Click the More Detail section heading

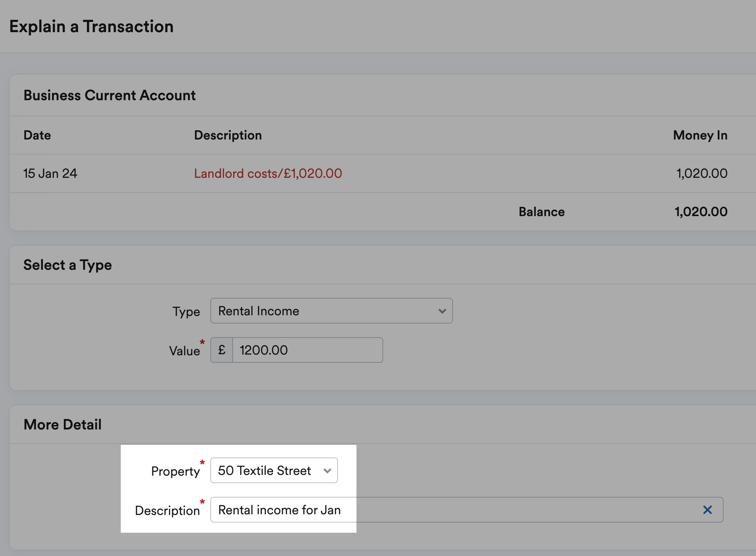click(x=63, y=424)
